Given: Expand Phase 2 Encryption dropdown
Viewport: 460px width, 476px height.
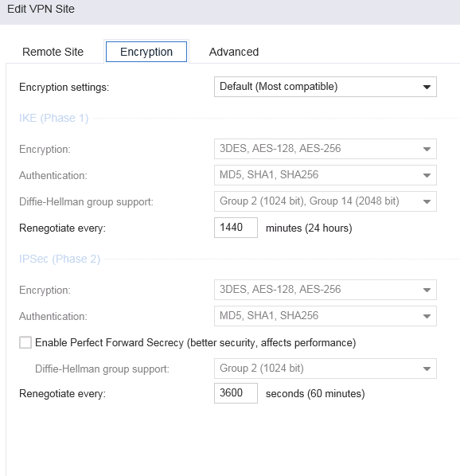Looking at the screenshot, I should click(x=326, y=290).
